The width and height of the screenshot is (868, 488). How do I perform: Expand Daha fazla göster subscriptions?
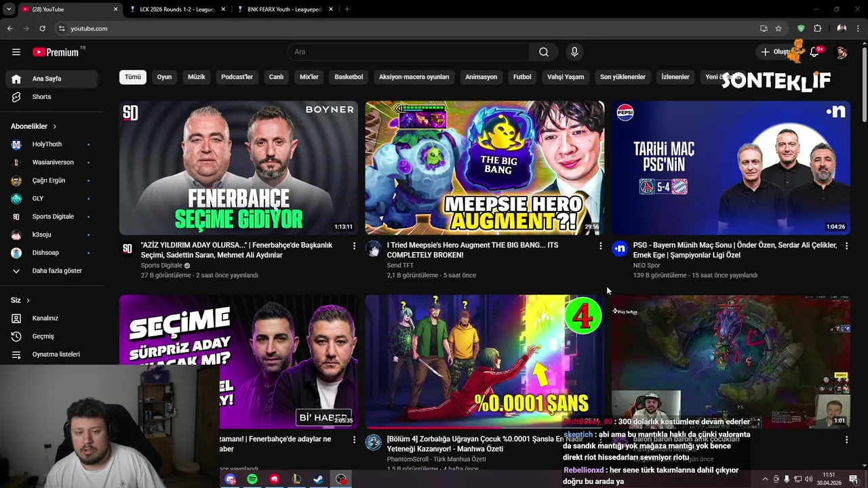[52, 271]
